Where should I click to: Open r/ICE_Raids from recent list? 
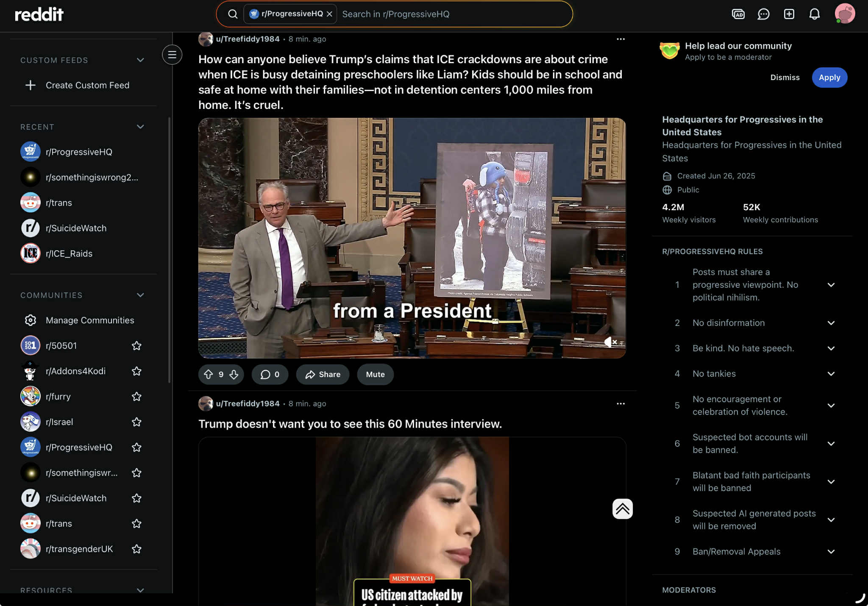pyautogui.click(x=69, y=253)
